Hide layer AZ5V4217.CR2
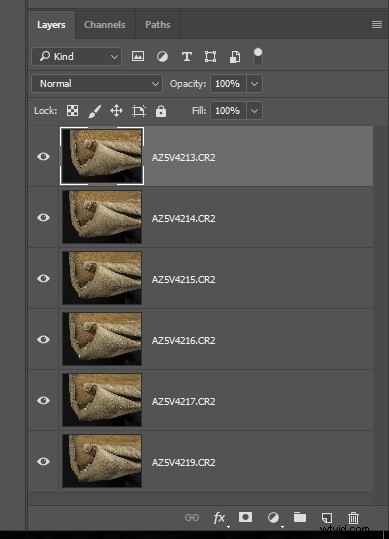Viewport: 389px width, 539px height. [43, 400]
